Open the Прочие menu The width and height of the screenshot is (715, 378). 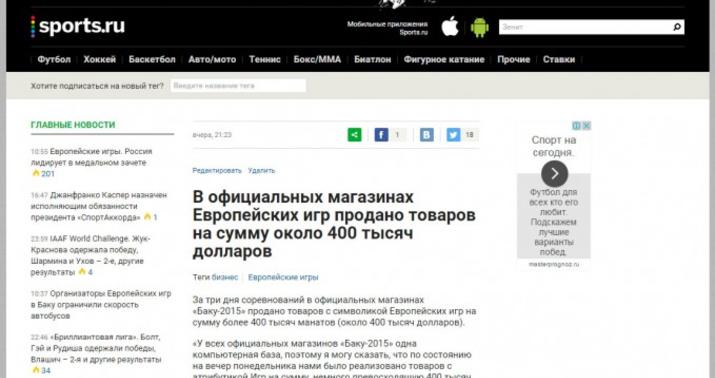pyautogui.click(x=513, y=59)
